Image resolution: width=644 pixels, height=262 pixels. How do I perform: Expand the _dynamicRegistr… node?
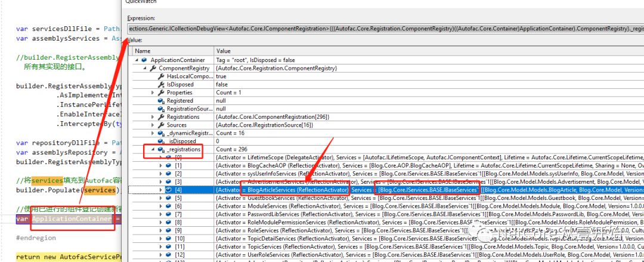click(x=153, y=133)
